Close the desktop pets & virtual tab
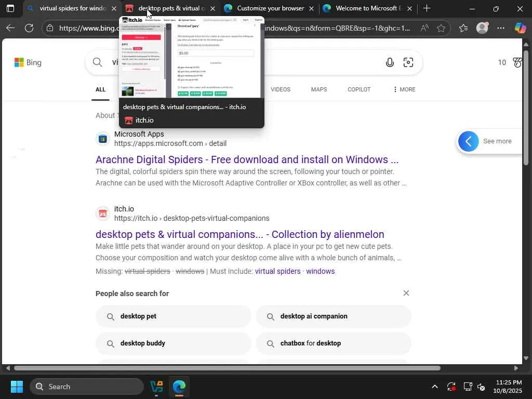 click(x=212, y=8)
